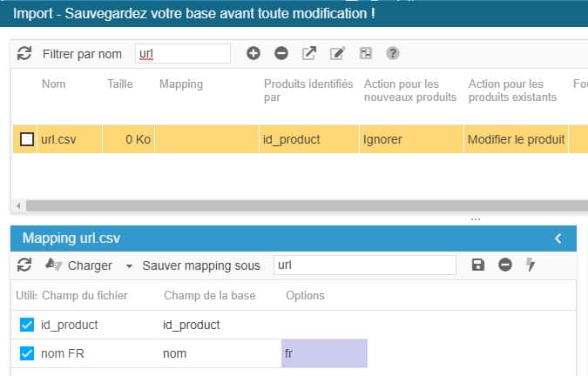Viewport: 588px width, 376px height.
Task: Tick the url.csv row checkbox
Action: coord(27,139)
